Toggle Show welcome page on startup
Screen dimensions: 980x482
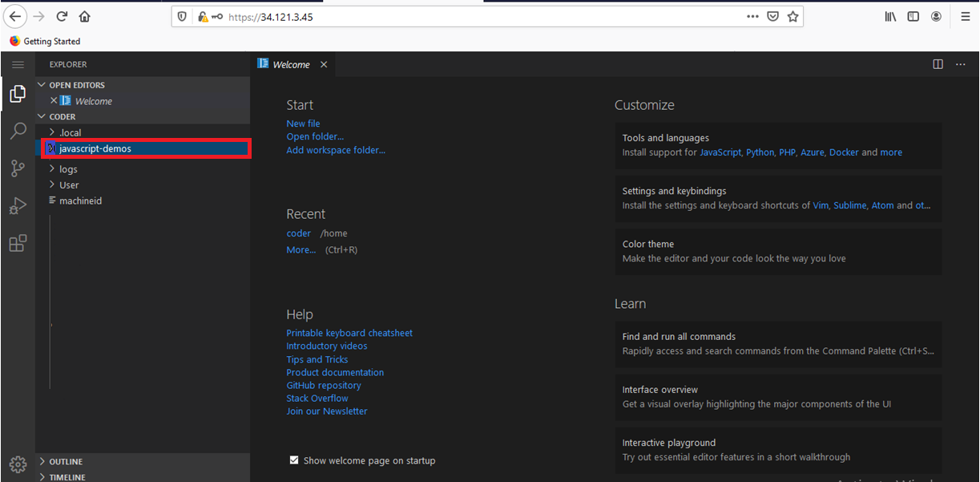294,460
